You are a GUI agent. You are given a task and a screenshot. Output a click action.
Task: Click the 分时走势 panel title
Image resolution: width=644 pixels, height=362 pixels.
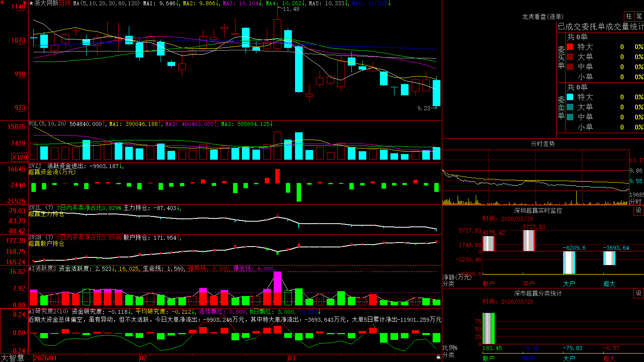pyautogui.click(x=543, y=144)
